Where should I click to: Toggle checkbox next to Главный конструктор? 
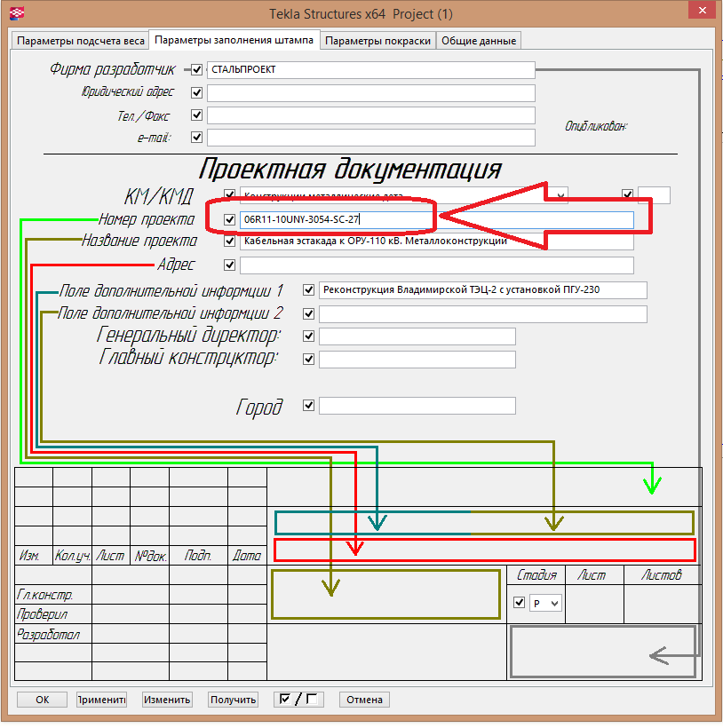(x=308, y=359)
